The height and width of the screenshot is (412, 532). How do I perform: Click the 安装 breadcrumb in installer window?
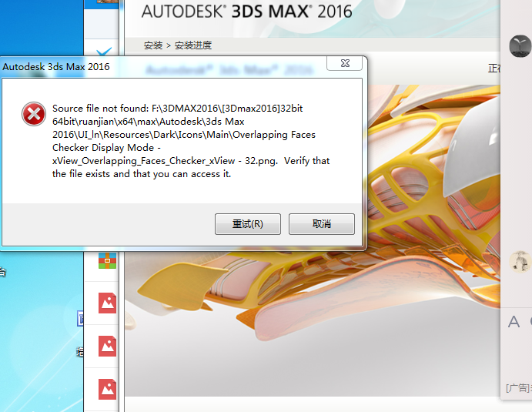[153, 45]
